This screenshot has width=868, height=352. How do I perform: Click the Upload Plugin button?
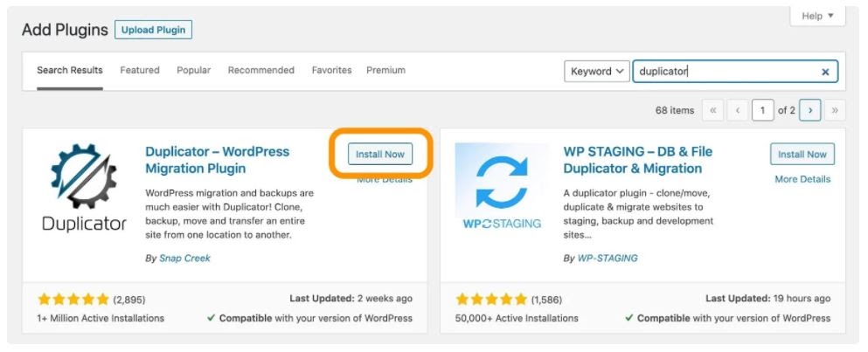[x=153, y=30]
